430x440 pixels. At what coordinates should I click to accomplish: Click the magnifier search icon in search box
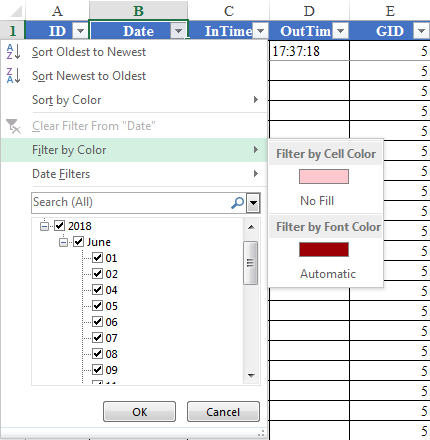(x=237, y=202)
